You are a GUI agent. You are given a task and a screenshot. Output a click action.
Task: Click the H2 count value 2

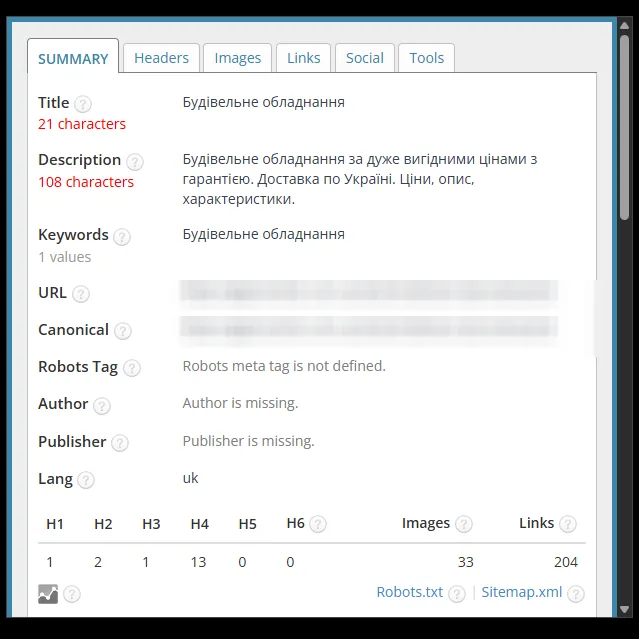98,562
